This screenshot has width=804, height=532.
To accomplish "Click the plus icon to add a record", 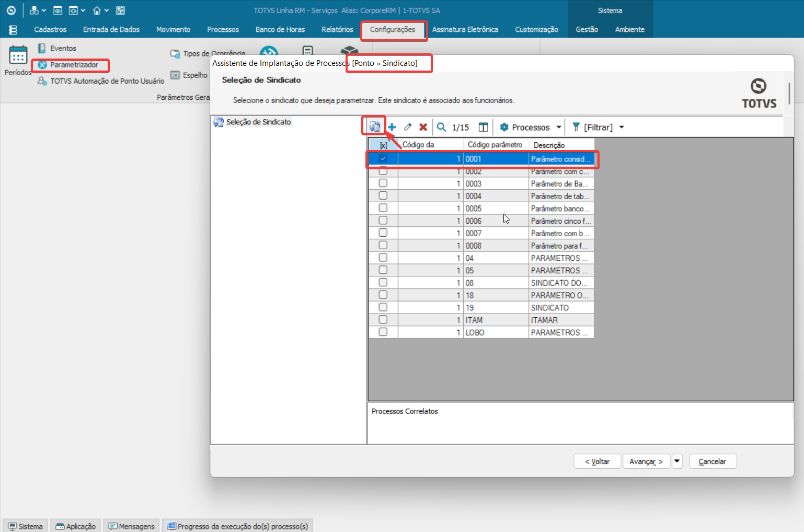I will point(392,127).
